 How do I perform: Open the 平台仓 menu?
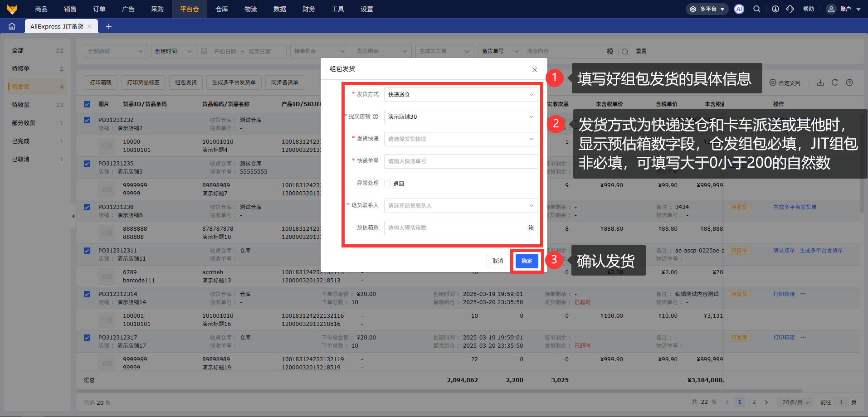[x=190, y=9]
